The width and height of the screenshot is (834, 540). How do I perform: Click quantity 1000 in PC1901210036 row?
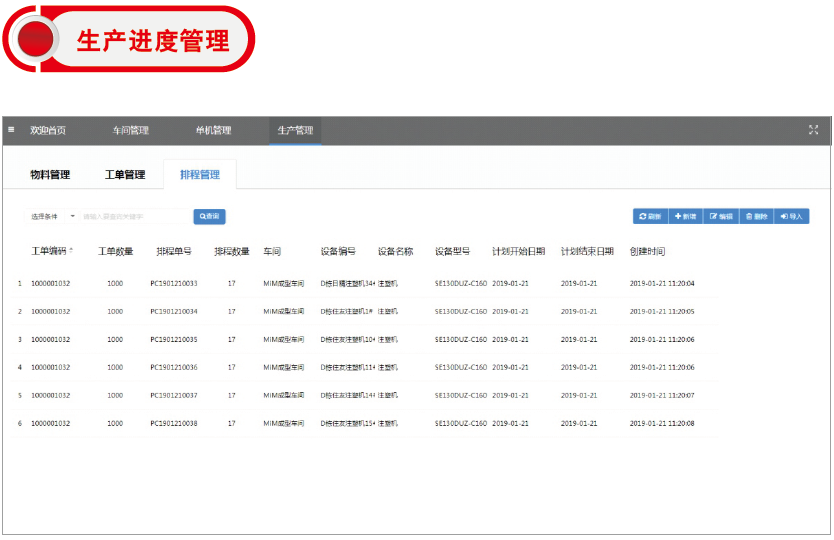point(115,368)
